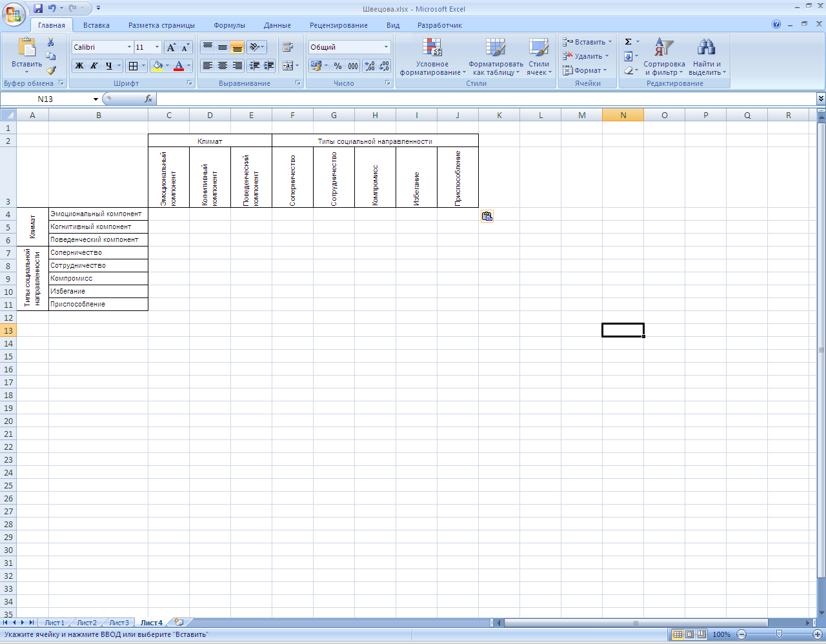Cut selection with scissors icon
Viewport: 826px width, 644px height.
[x=51, y=42]
